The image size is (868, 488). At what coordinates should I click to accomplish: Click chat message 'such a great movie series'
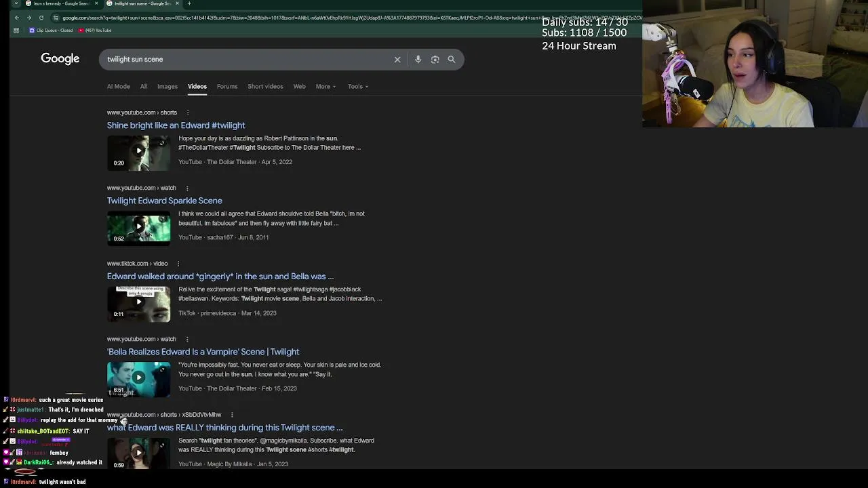pyautogui.click(x=71, y=401)
